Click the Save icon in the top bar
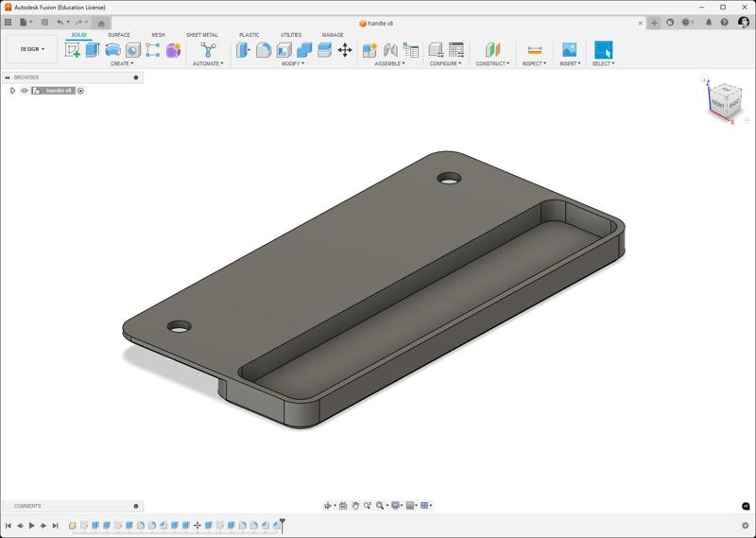 pyautogui.click(x=44, y=22)
